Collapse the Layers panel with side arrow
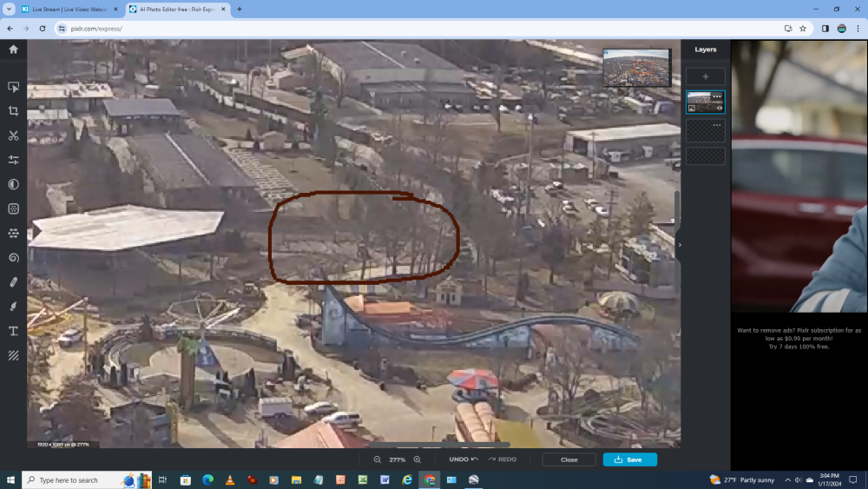 (680, 245)
